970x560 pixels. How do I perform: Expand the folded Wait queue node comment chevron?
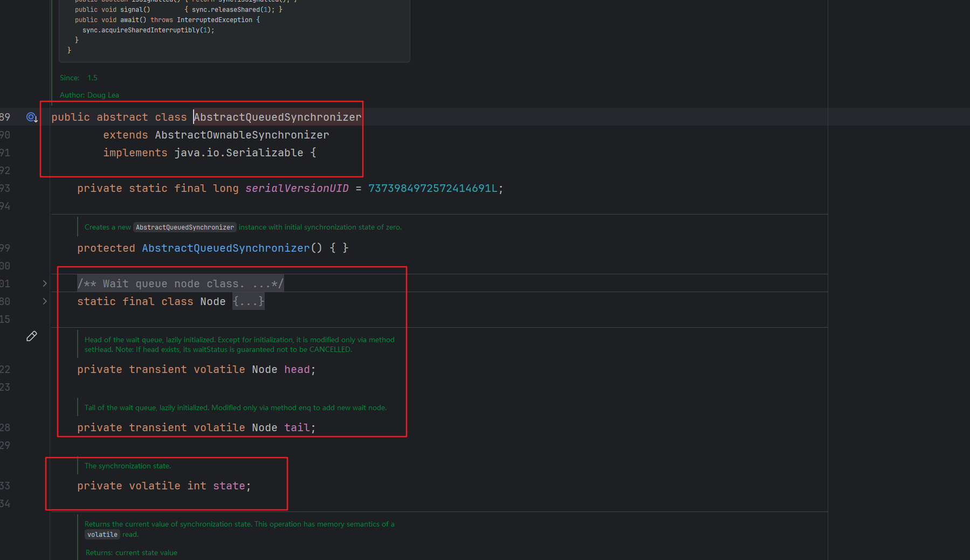45,284
